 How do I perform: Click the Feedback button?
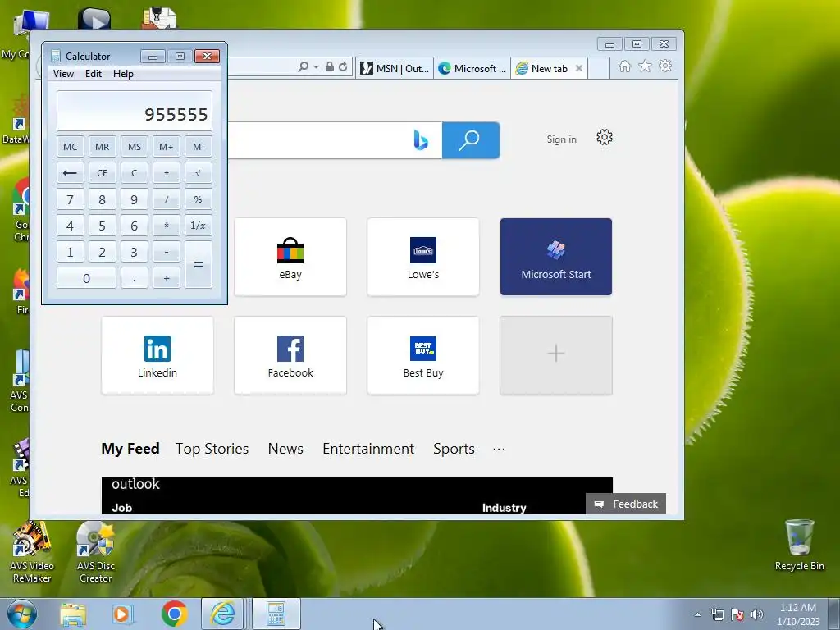(x=626, y=504)
